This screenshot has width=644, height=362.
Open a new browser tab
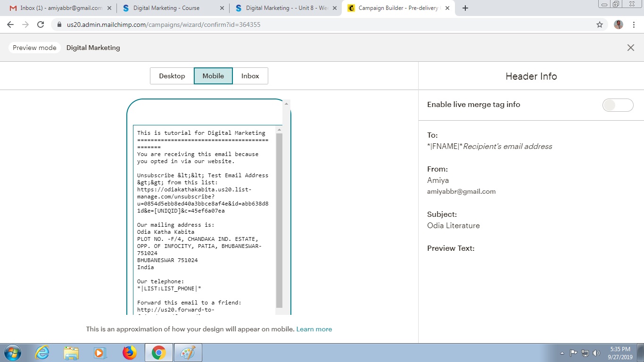click(x=465, y=8)
